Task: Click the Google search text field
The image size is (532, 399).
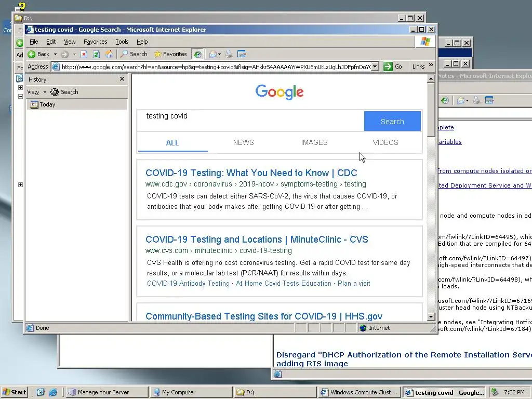Action: pos(250,121)
